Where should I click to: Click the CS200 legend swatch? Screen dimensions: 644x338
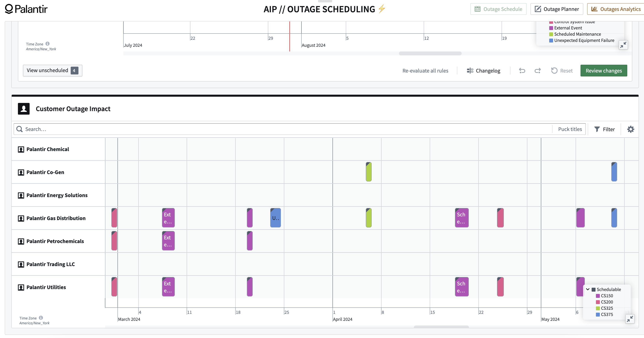tap(598, 302)
